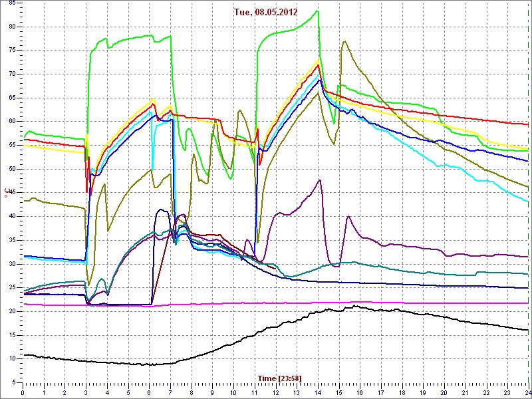532x399 pixels.
Task: Click hour '6' on the time axis
Action: pos(149,392)
